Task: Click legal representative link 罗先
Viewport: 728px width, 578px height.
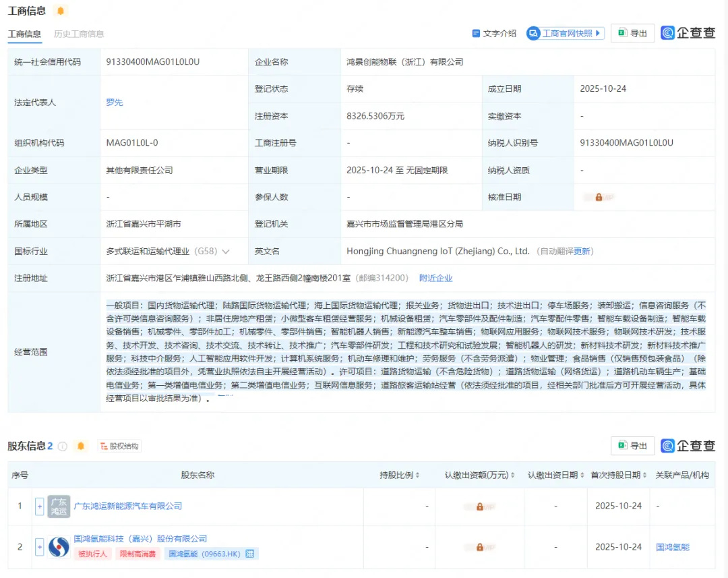Action: point(115,103)
